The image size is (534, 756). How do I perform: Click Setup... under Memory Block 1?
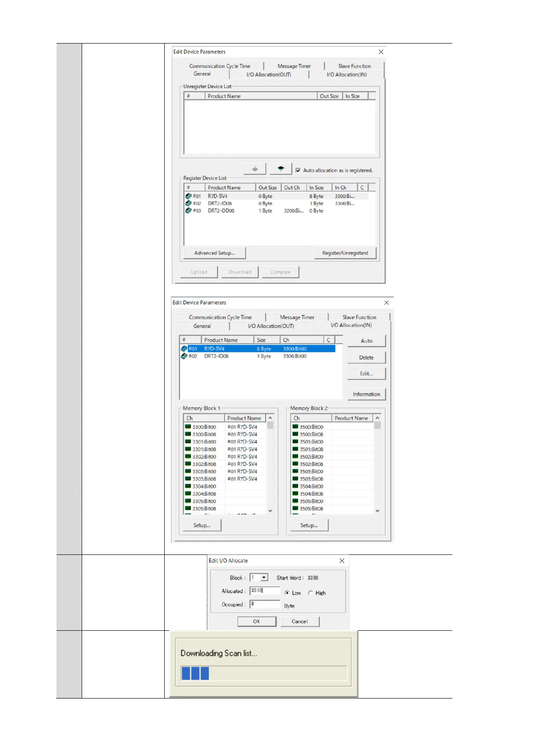coord(202,525)
